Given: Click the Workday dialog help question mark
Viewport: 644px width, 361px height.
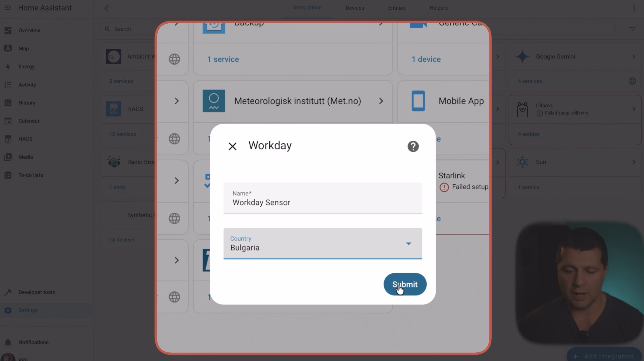Looking at the screenshot, I should coord(413,146).
